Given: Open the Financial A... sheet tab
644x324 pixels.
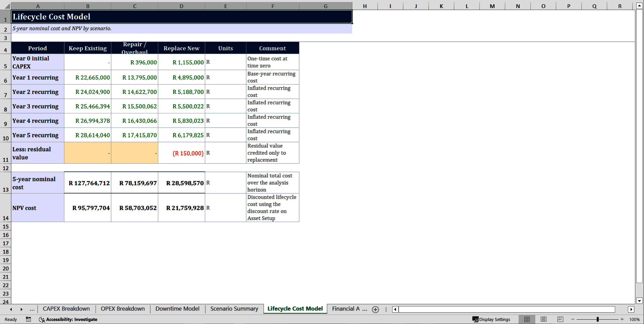Looking at the screenshot, I should tap(349, 309).
